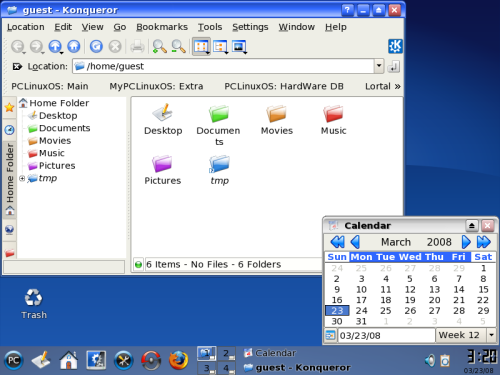Zoom out with the magnifier minus icon
Screen dimensions: 500x375
pos(178,46)
